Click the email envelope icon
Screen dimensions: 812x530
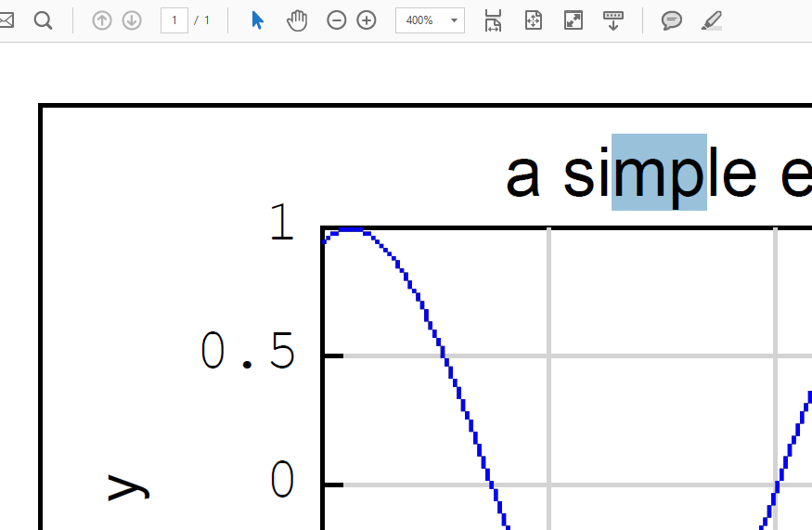click(x=6, y=20)
